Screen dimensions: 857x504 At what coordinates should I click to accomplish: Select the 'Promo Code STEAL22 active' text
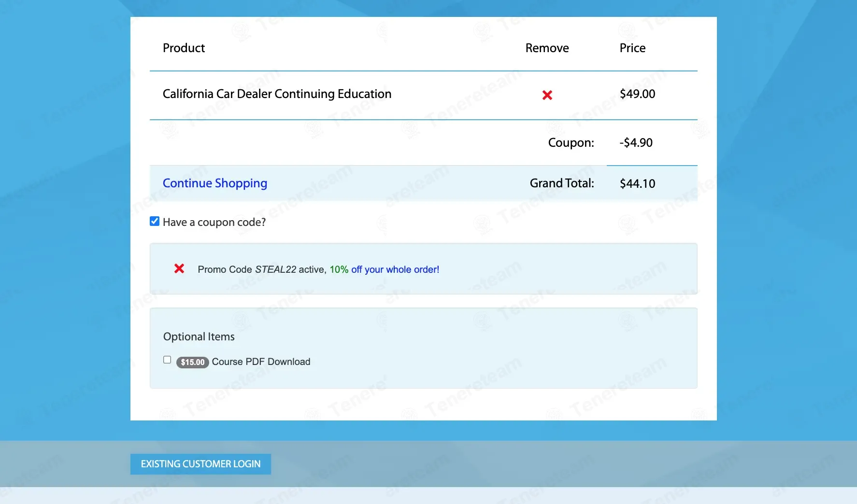[261, 269]
